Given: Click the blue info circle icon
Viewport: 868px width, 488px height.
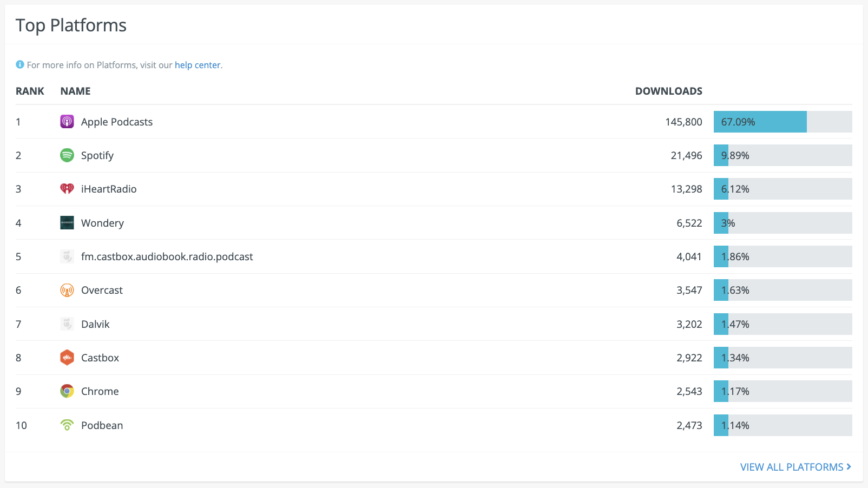Looking at the screenshot, I should pos(20,65).
